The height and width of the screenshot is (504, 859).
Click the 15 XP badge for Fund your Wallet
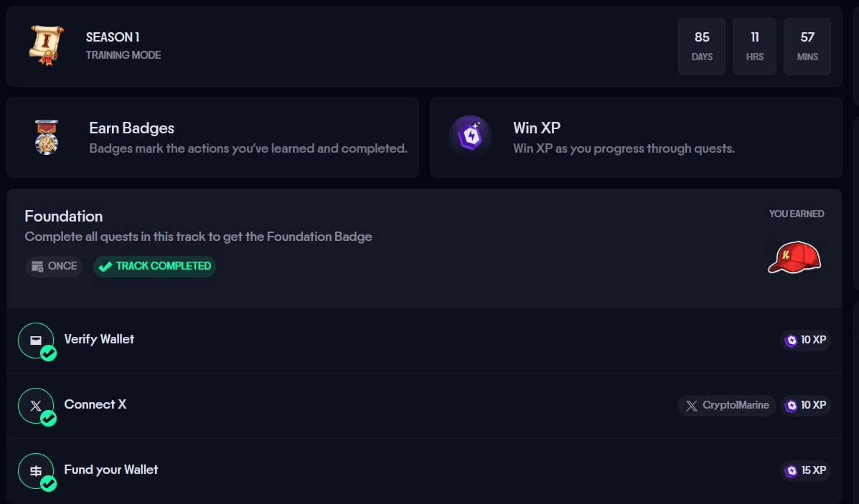[x=805, y=471]
